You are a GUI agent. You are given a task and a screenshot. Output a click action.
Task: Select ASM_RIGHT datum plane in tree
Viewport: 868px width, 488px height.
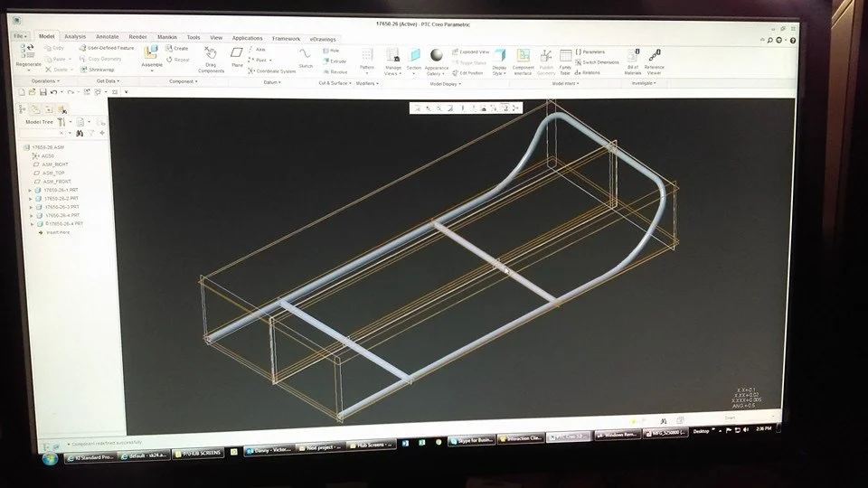pos(51,164)
